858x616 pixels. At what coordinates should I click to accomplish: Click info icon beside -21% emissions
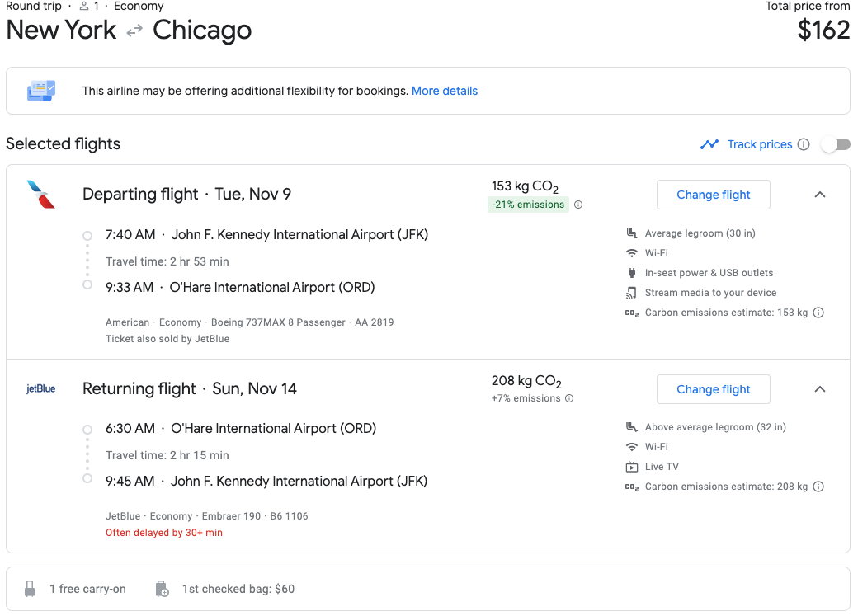coord(578,205)
